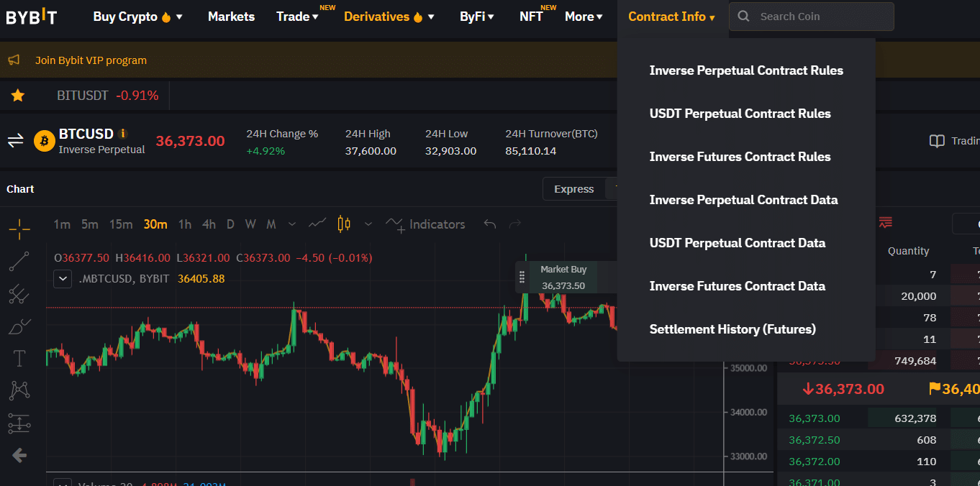Set chart interval to 15m
980x486 pixels.
pos(121,224)
